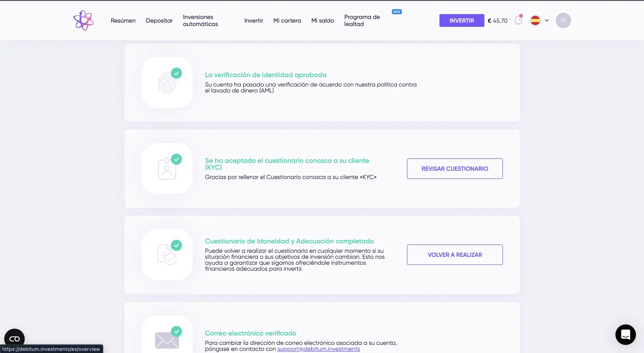Click the CO accessibility badge
644x353 pixels.
(14, 339)
